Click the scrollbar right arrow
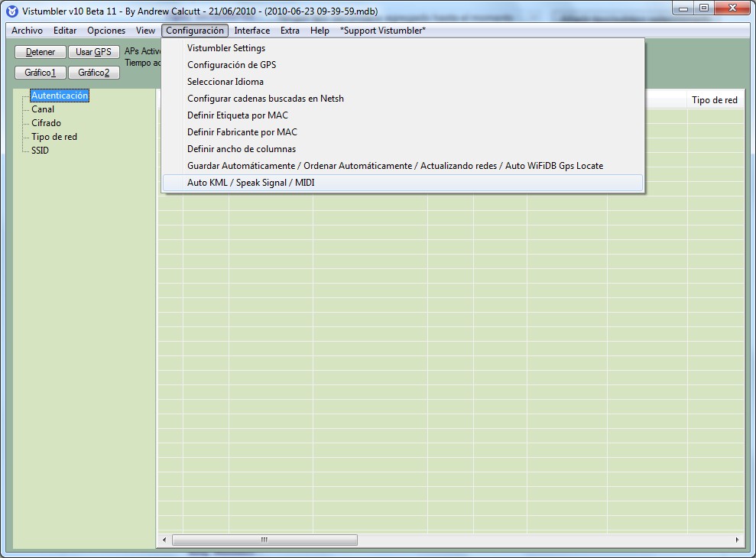 click(x=737, y=540)
